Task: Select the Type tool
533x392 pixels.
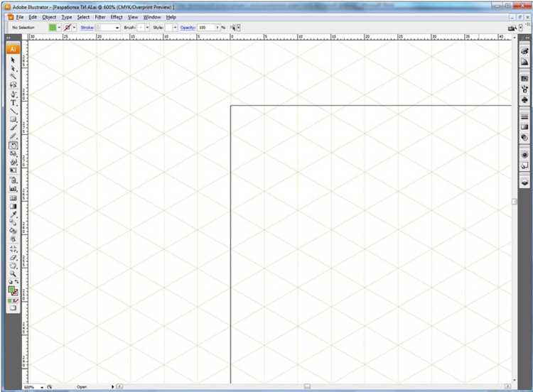Action: click(x=13, y=102)
